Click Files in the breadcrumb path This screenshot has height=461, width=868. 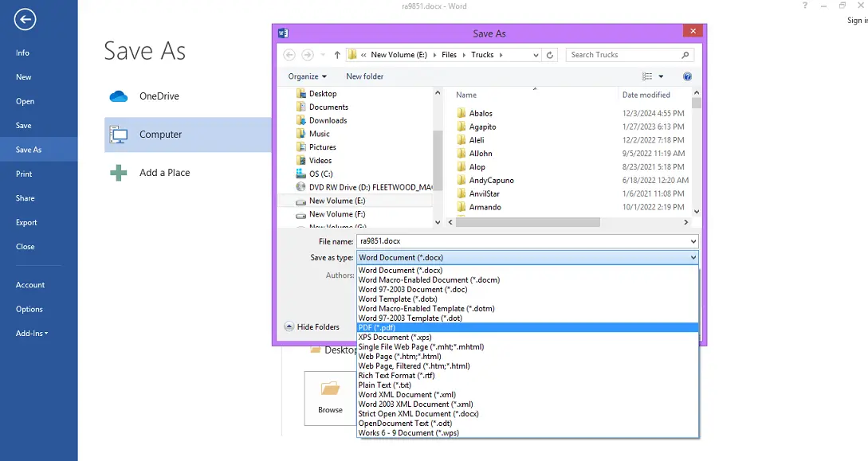[449, 55]
